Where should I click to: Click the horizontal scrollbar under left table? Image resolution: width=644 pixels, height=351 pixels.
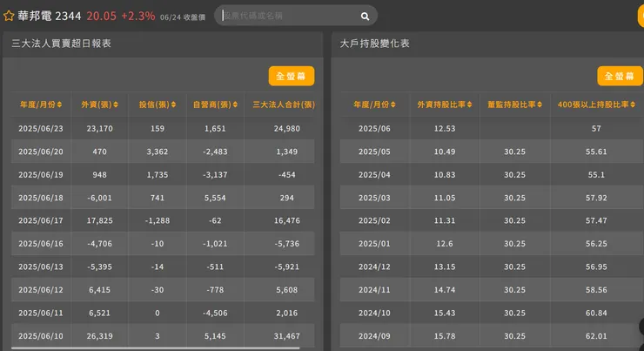pos(155,348)
